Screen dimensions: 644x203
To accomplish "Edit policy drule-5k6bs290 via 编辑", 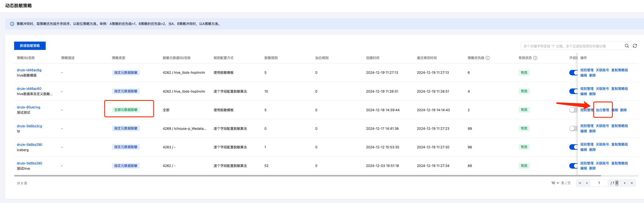I will pos(584,150).
